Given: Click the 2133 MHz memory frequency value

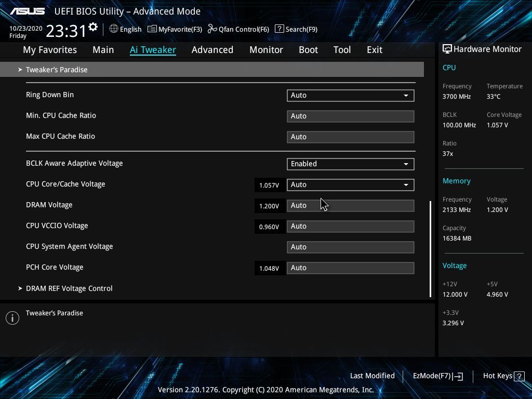Looking at the screenshot, I should coord(456,210).
